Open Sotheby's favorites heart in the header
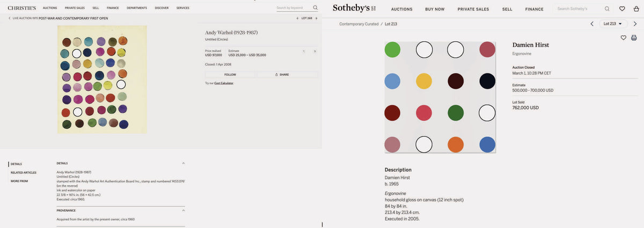The height and width of the screenshot is (228, 644). coord(622,9)
